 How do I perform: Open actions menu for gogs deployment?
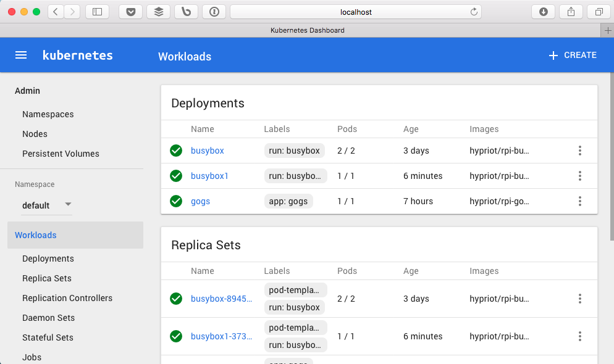pyautogui.click(x=580, y=201)
